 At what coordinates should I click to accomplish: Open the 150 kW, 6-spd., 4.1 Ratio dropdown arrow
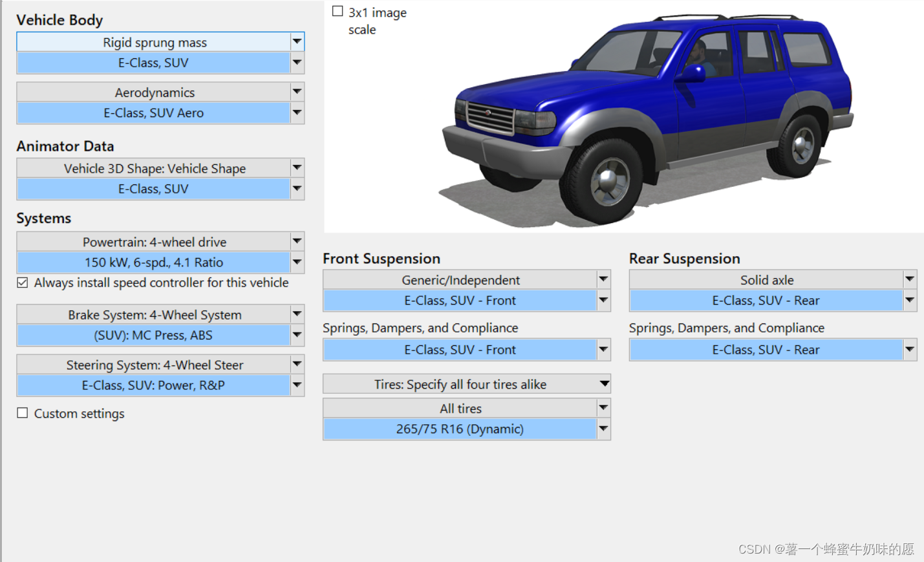(x=297, y=262)
